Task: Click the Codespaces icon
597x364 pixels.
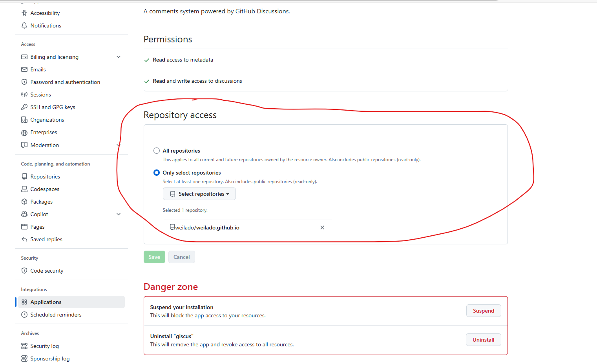Action: [x=24, y=189]
